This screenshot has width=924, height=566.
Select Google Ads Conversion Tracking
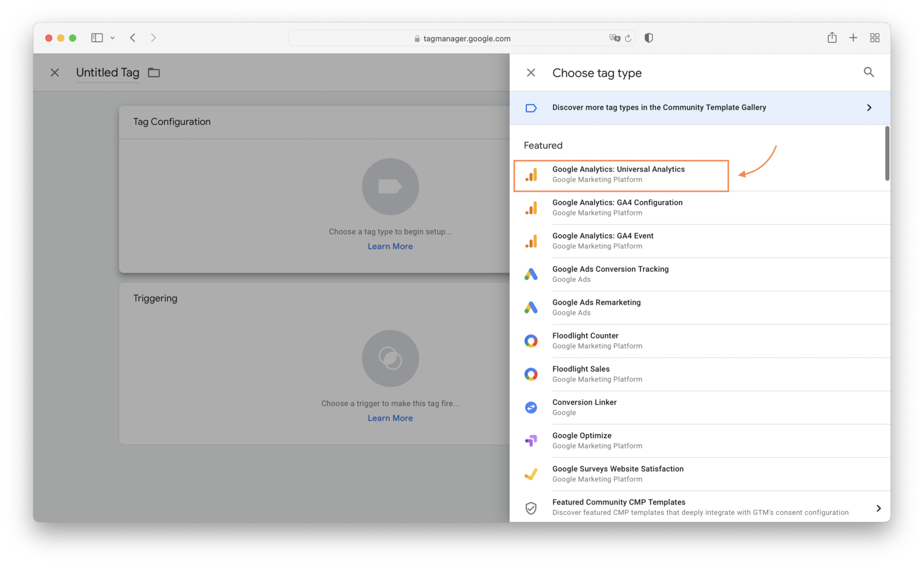(700, 274)
